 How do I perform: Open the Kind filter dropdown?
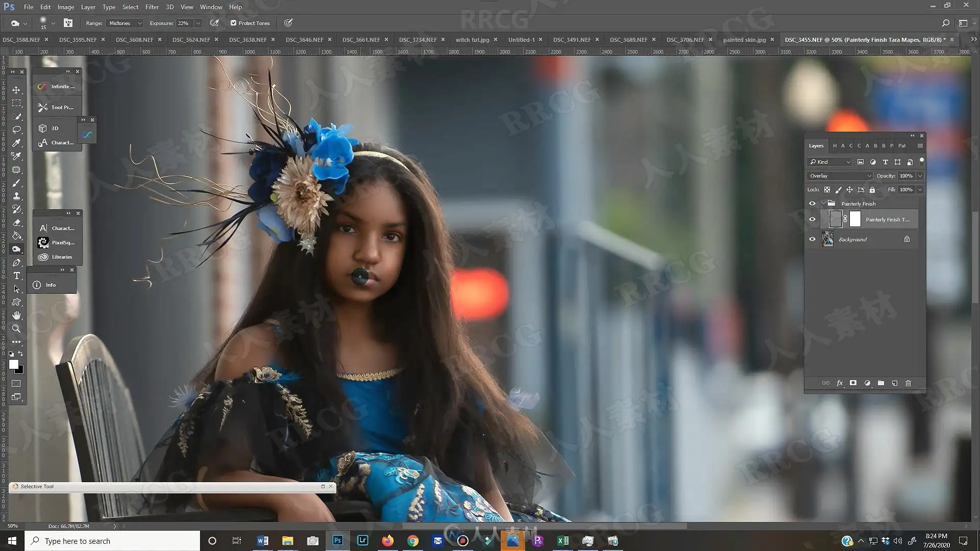coord(830,162)
